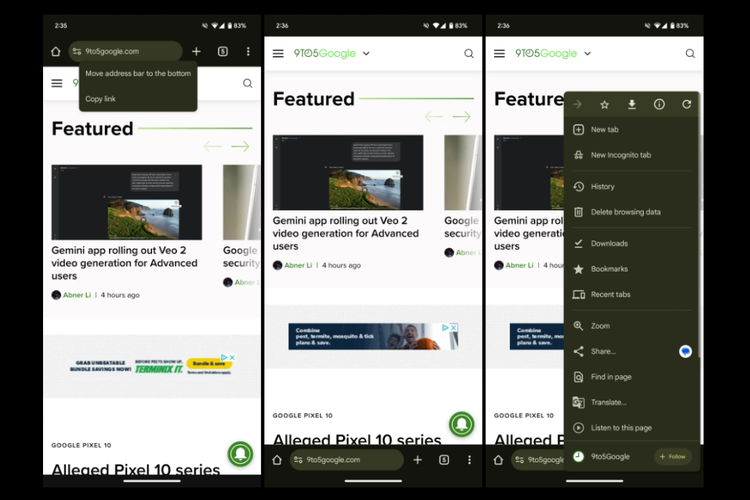Image resolution: width=750 pixels, height=500 pixels.
Task: Select Move address bar to the bottom
Action: [138, 74]
